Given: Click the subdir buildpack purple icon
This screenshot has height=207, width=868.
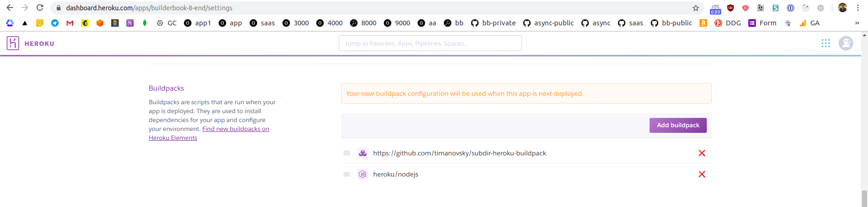Looking at the screenshot, I should [x=363, y=153].
